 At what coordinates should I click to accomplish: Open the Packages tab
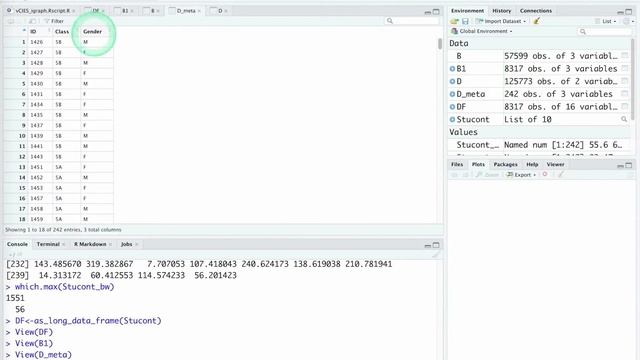505,164
